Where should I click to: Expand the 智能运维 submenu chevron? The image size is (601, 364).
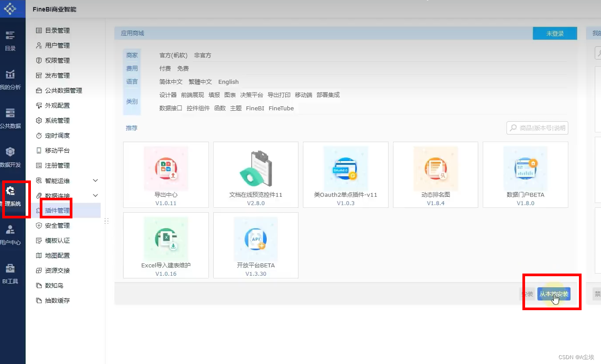[95, 180]
